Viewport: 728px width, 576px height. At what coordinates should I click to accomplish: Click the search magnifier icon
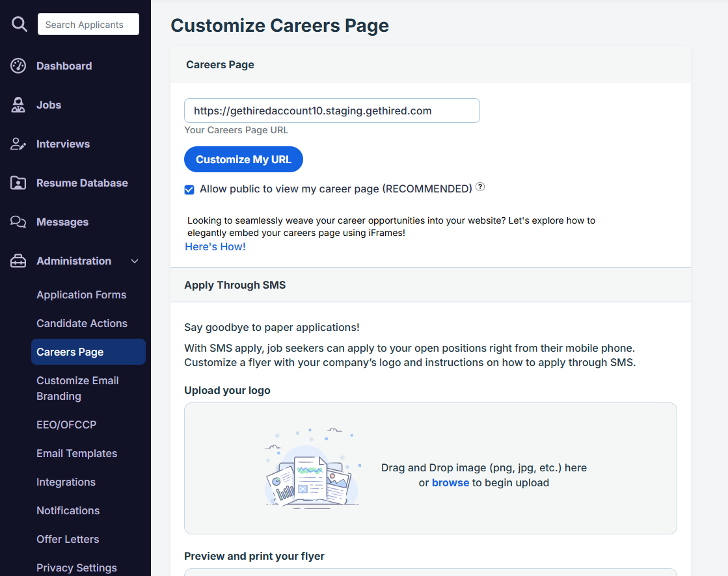point(19,23)
